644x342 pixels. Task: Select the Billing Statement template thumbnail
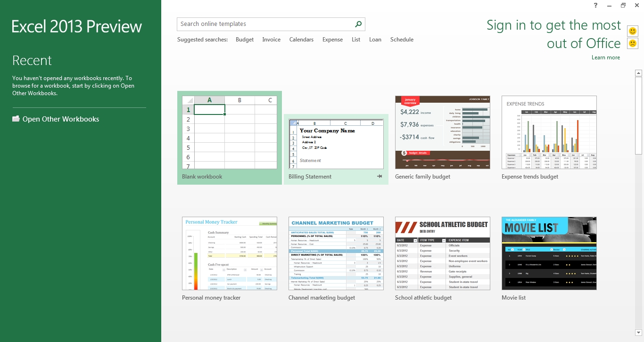click(x=336, y=144)
